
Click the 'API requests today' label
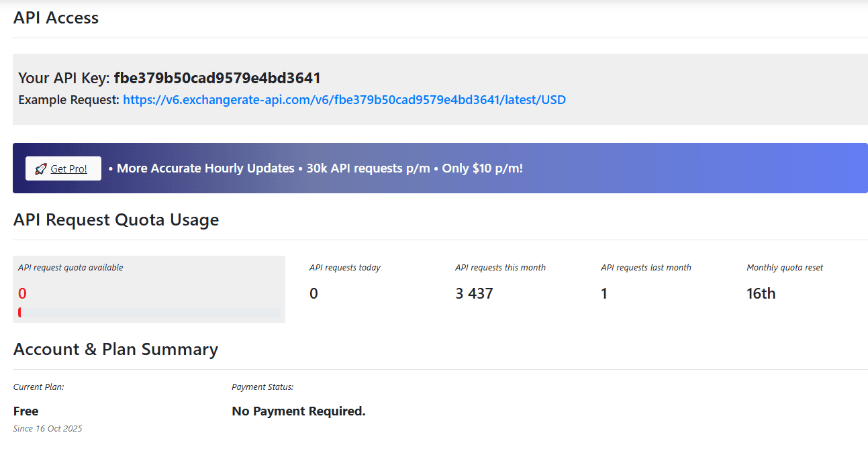click(344, 267)
